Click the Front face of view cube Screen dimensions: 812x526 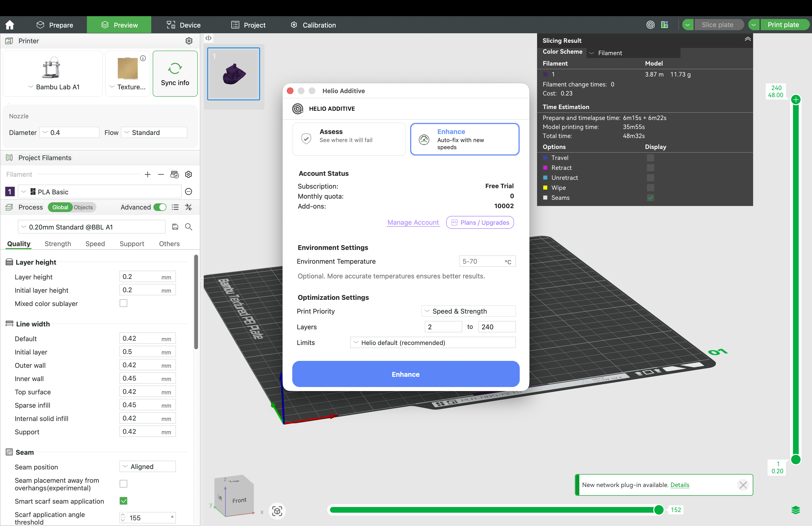[239, 500]
